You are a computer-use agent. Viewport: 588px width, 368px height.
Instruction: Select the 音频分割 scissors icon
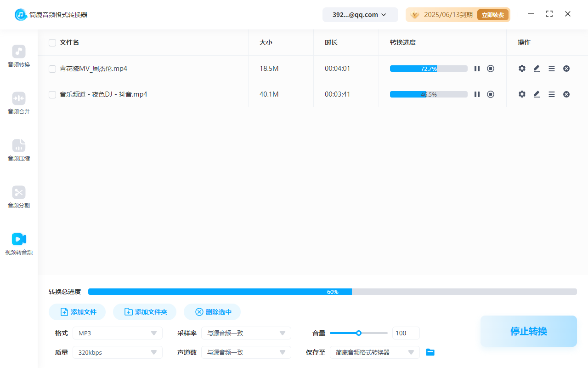point(19,193)
